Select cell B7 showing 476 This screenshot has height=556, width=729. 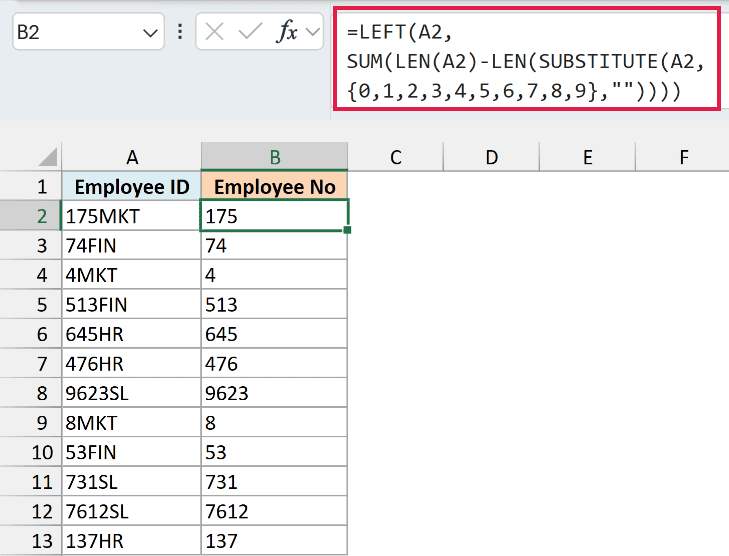(x=274, y=364)
